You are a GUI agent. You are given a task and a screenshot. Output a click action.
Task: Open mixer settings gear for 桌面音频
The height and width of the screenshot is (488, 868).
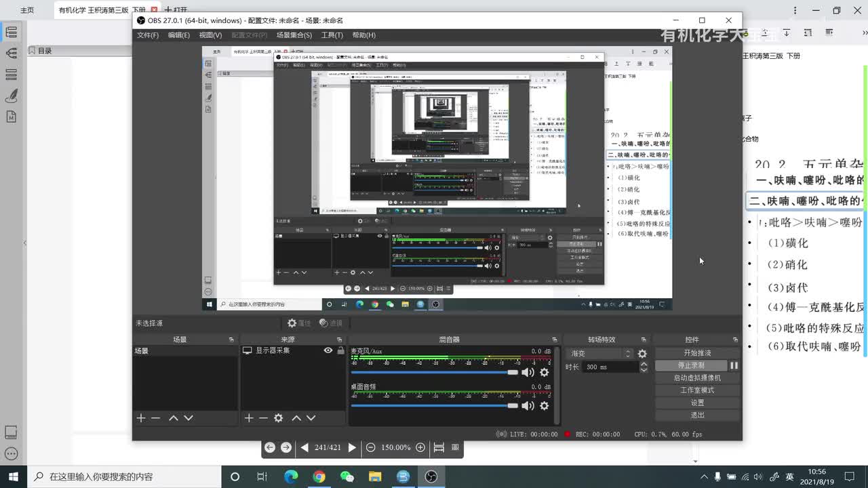coord(544,405)
